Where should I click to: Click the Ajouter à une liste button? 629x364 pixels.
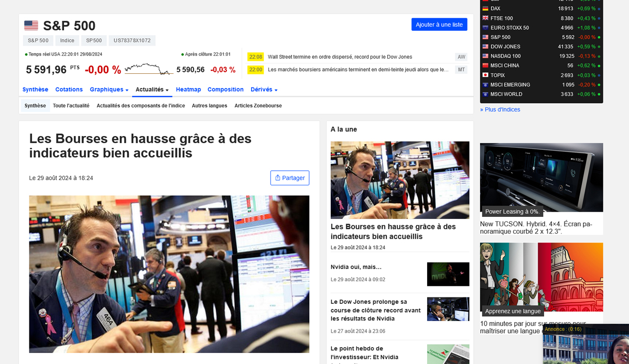tap(439, 25)
